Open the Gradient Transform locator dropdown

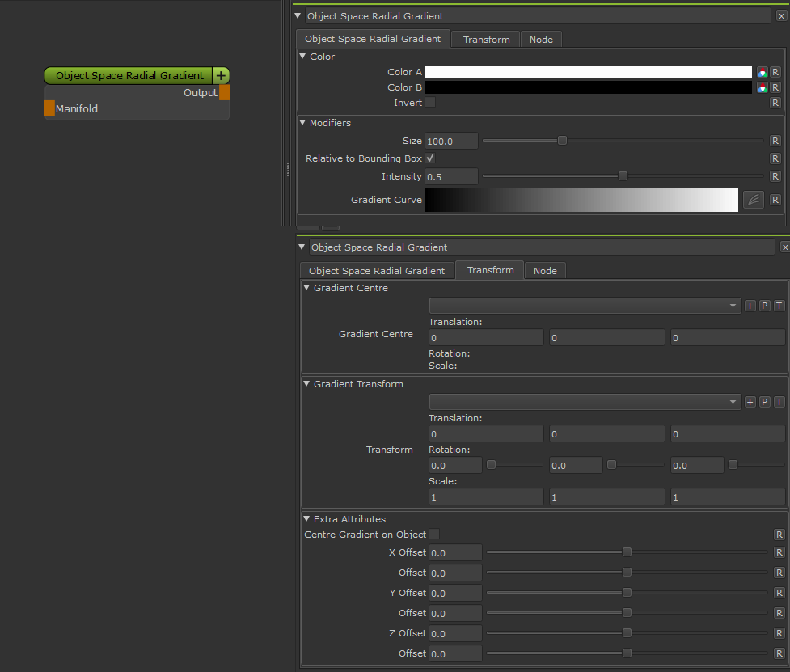click(584, 402)
